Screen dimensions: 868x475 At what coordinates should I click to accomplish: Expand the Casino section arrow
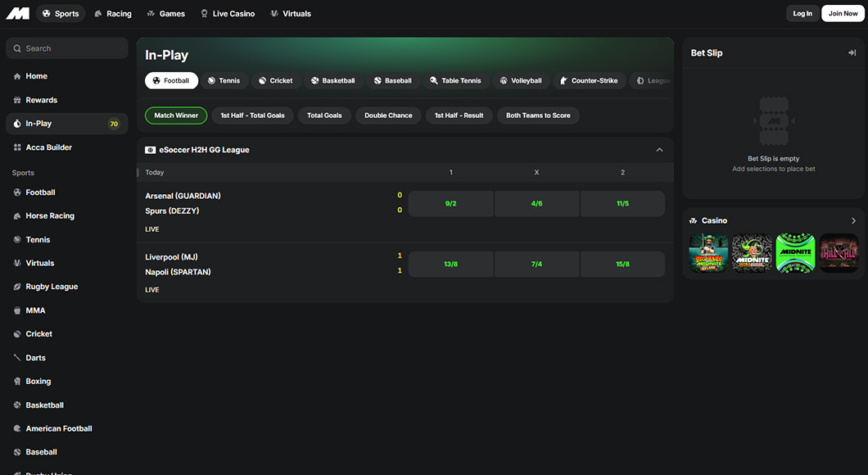[853, 221]
